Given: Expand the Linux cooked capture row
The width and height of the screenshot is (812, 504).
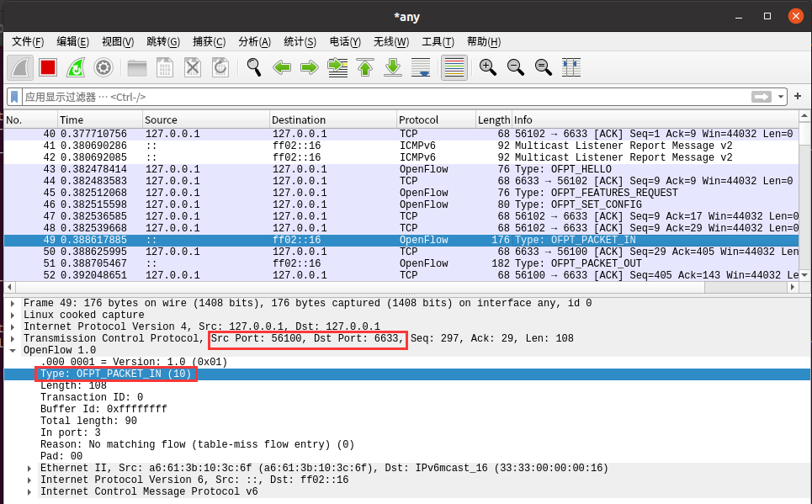Looking at the screenshot, I should [13, 315].
